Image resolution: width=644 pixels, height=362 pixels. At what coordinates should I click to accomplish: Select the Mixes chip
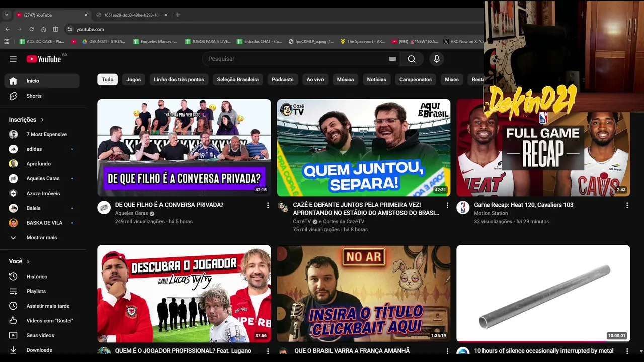click(x=452, y=79)
